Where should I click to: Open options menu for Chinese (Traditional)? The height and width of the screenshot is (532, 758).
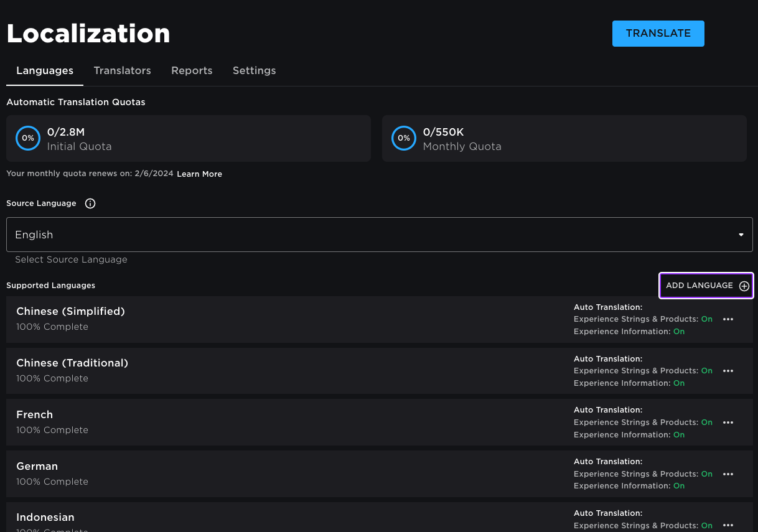[728, 371]
